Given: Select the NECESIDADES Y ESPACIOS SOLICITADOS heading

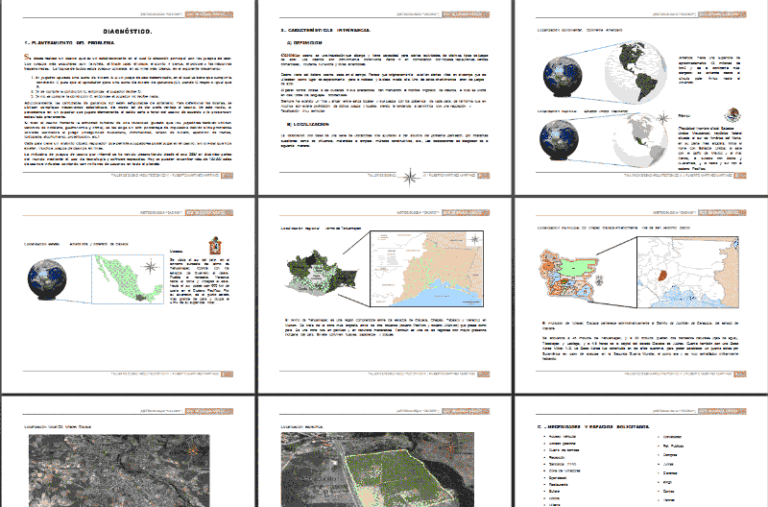Looking at the screenshot, I should 593,427.
